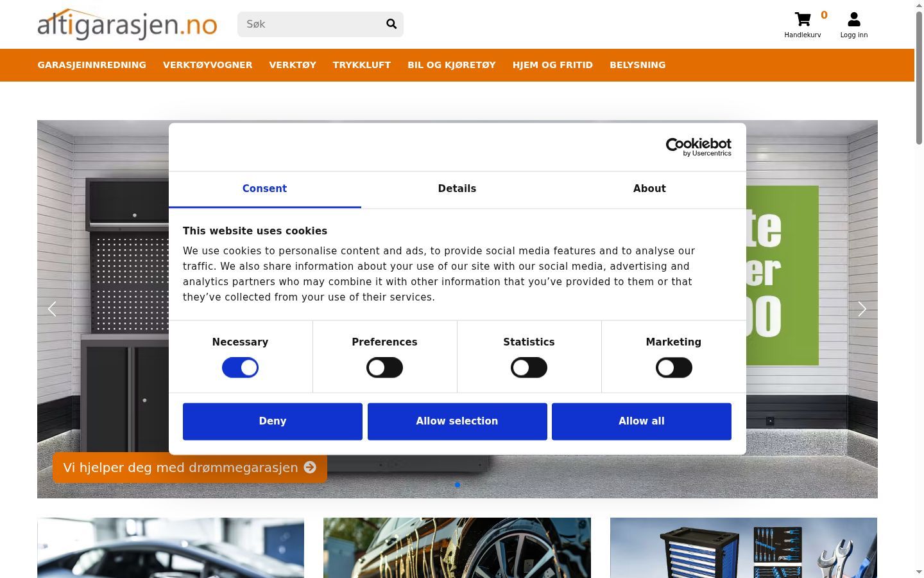Click the Logg inn user icon
924x578 pixels.
click(854, 19)
